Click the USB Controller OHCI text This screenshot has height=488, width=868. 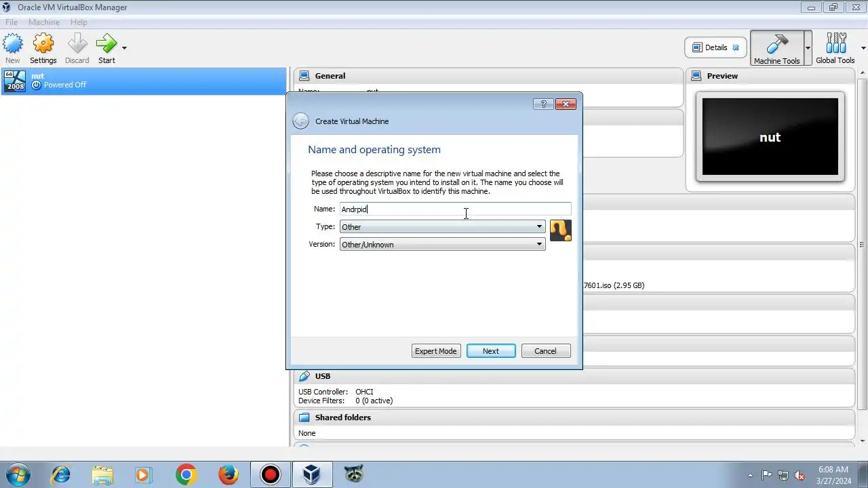click(336, 392)
